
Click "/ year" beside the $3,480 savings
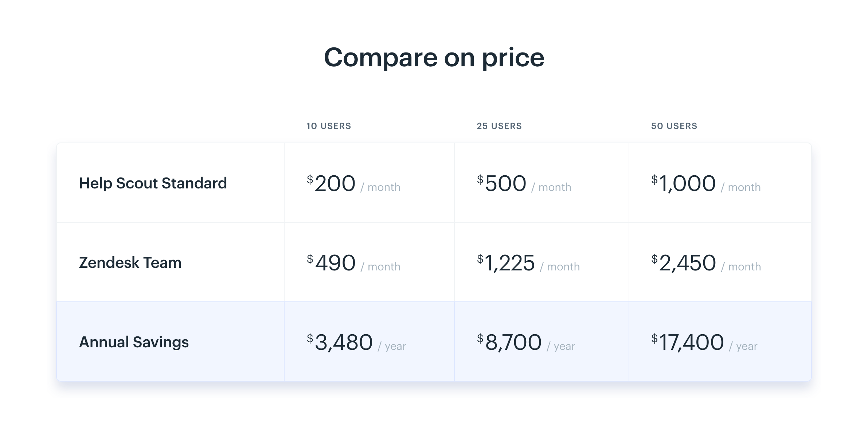click(392, 346)
